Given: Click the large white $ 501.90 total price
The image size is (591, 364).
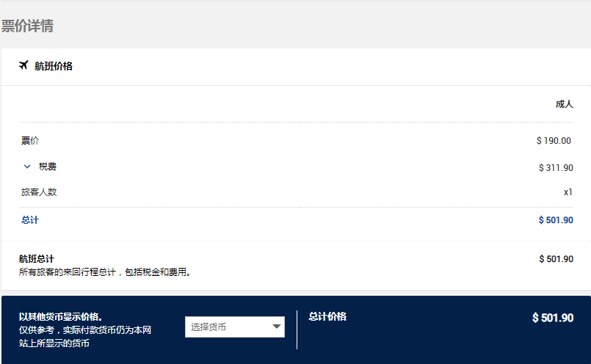Looking at the screenshot, I should 553,318.
